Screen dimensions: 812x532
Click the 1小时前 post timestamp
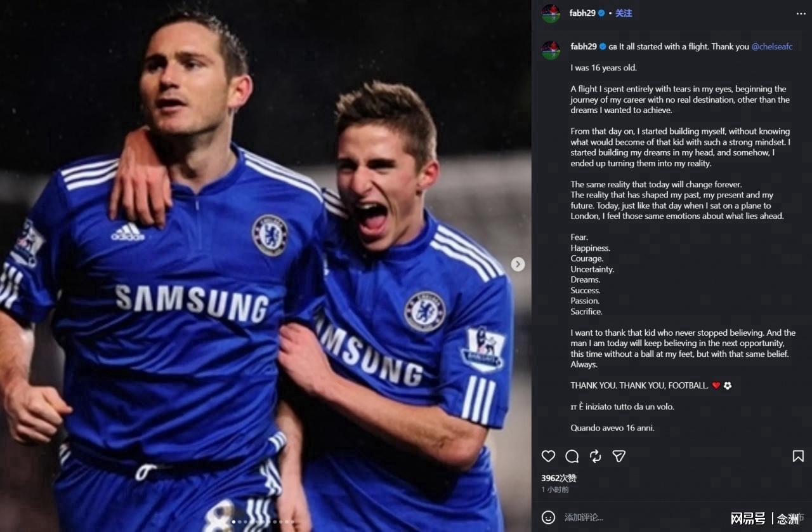pos(555,489)
